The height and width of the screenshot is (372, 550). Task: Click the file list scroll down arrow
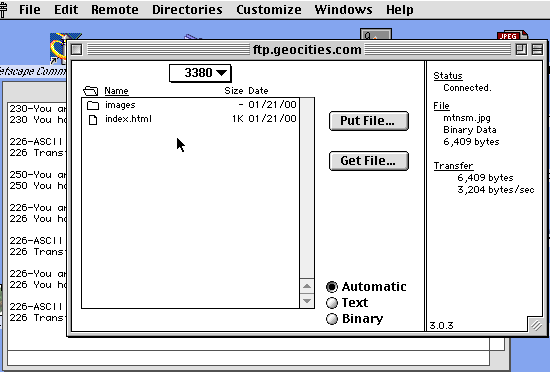pos(307,301)
